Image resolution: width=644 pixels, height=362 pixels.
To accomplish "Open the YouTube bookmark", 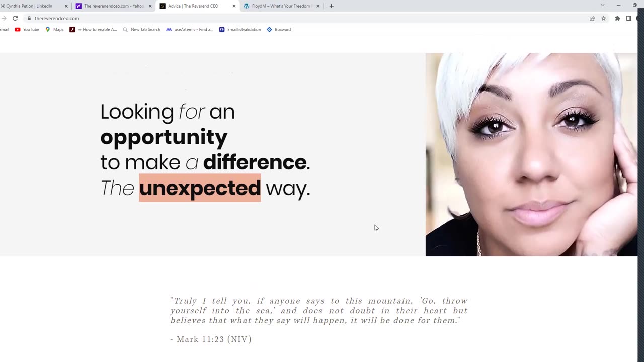I will (x=27, y=29).
